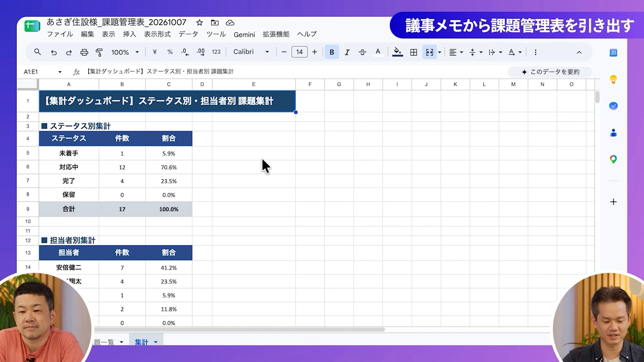Image resolution: width=644 pixels, height=362 pixels.
Task: Open text rotation dropdown
Action: [x=515, y=52]
